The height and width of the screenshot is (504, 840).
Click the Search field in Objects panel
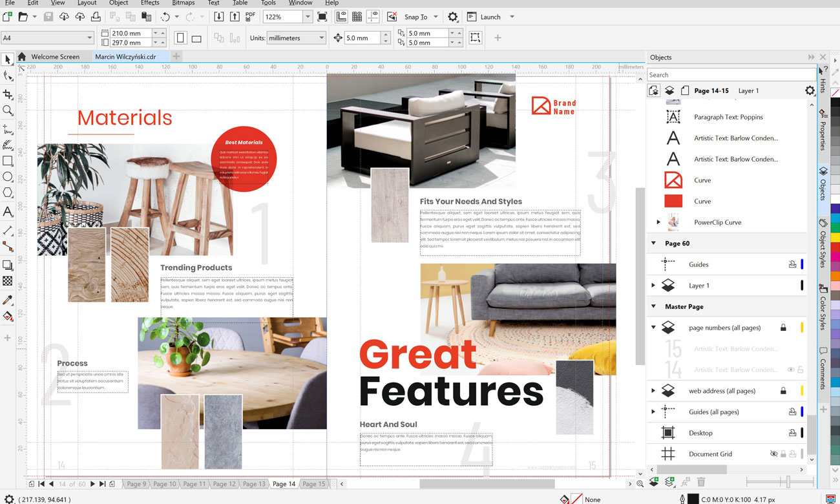[731, 75]
